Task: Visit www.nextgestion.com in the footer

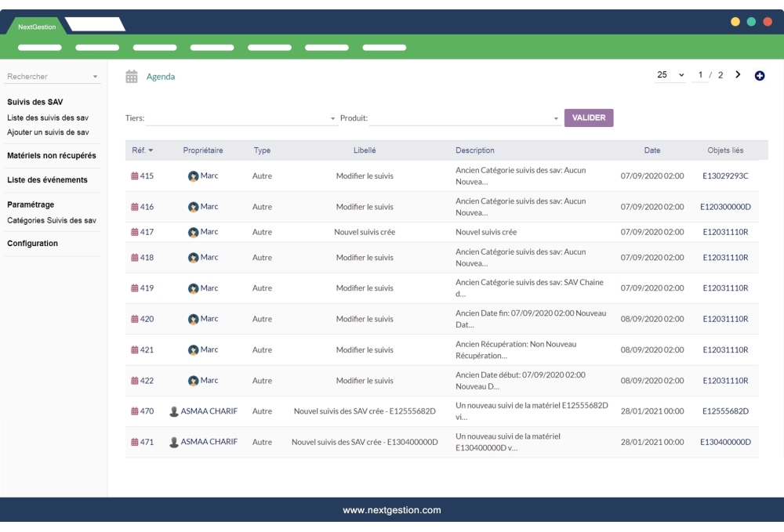Action: pos(392,509)
